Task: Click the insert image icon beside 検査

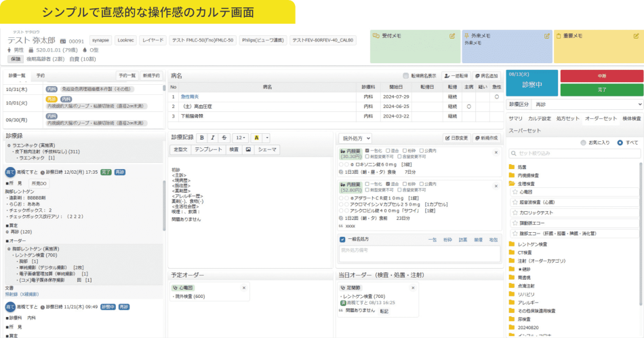Action: [249, 149]
